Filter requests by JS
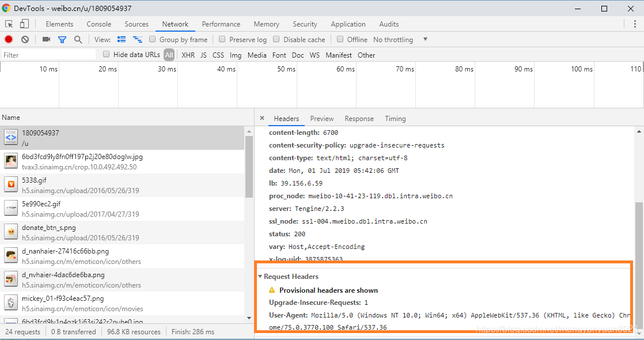This screenshot has height=340, width=644. 203,55
